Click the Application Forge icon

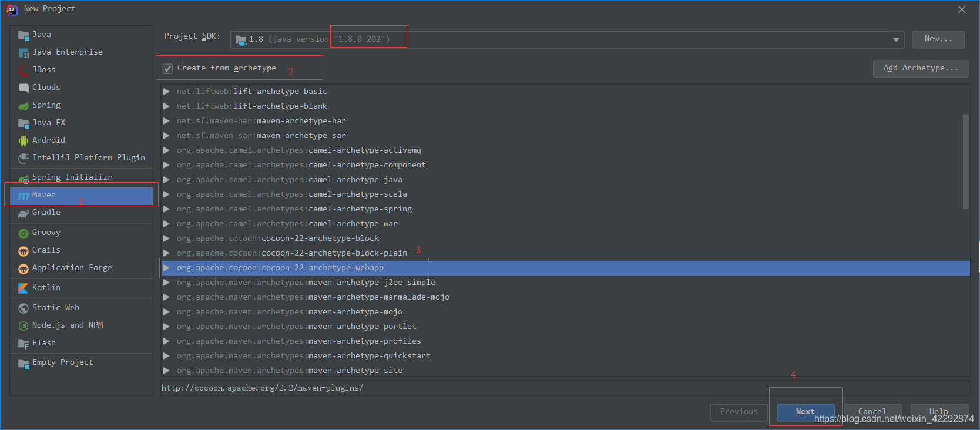point(24,268)
